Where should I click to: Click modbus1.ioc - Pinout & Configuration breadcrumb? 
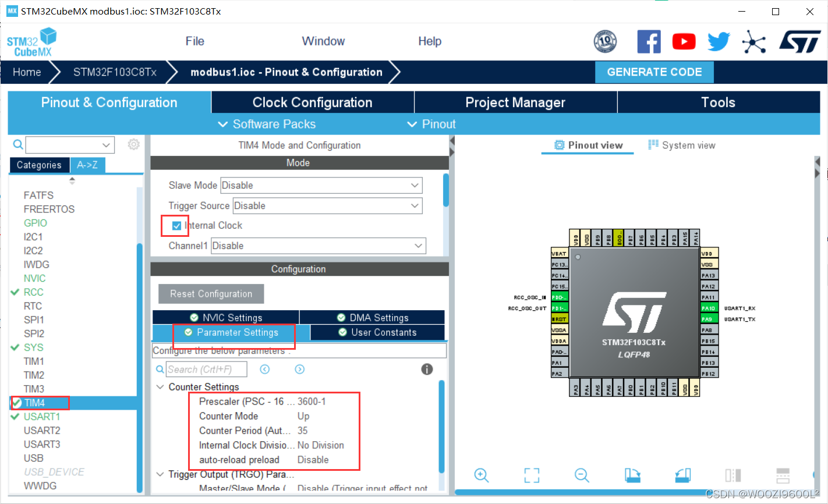[x=286, y=72]
